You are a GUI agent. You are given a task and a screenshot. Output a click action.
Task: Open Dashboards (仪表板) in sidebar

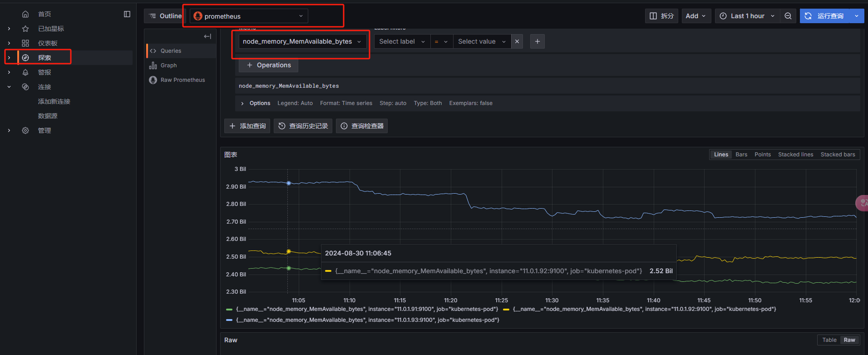tap(47, 43)
